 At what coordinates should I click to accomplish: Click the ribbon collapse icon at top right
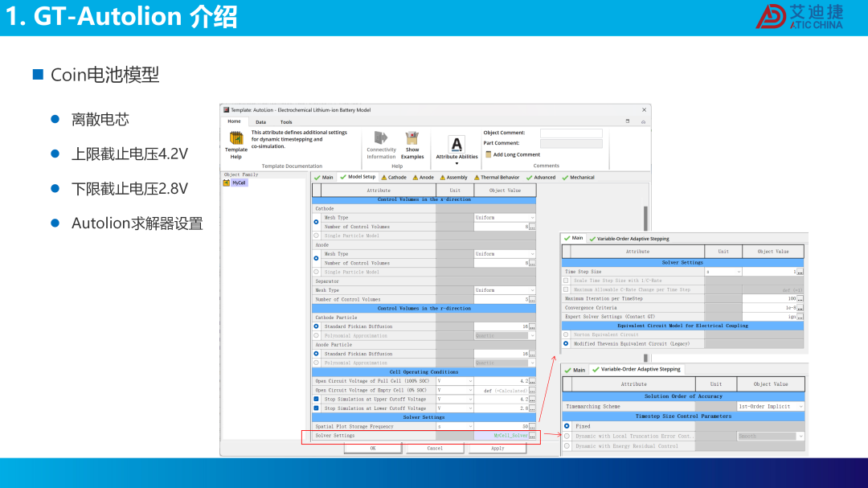[x=643, y=122]
